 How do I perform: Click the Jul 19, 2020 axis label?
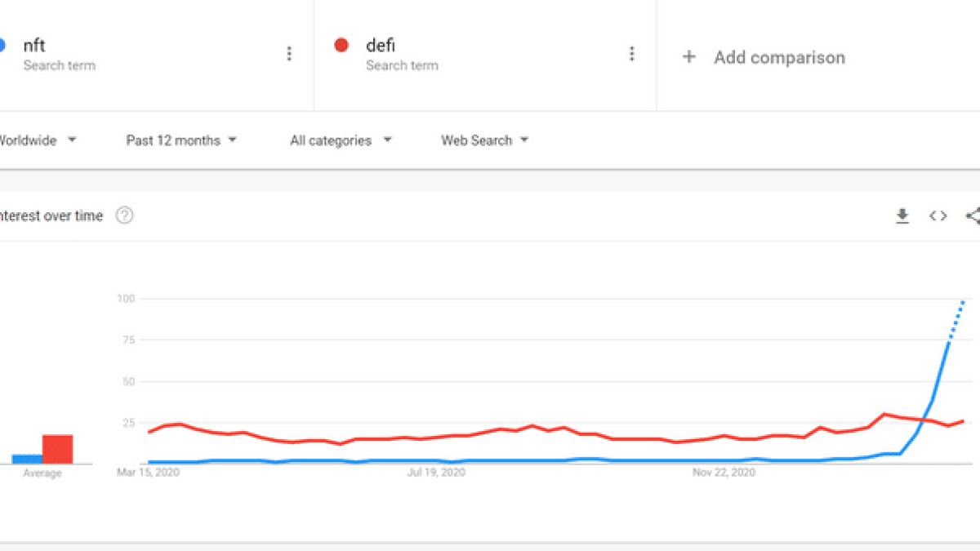pos(437,472)
